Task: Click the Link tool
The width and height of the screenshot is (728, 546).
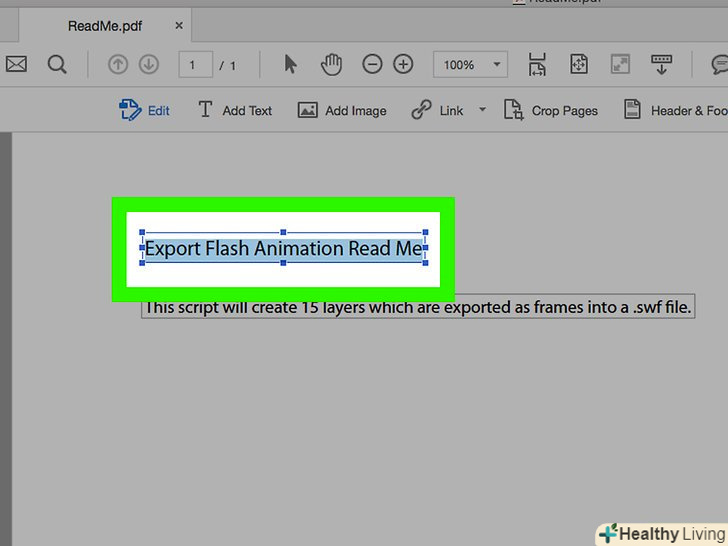Action: 437,110
